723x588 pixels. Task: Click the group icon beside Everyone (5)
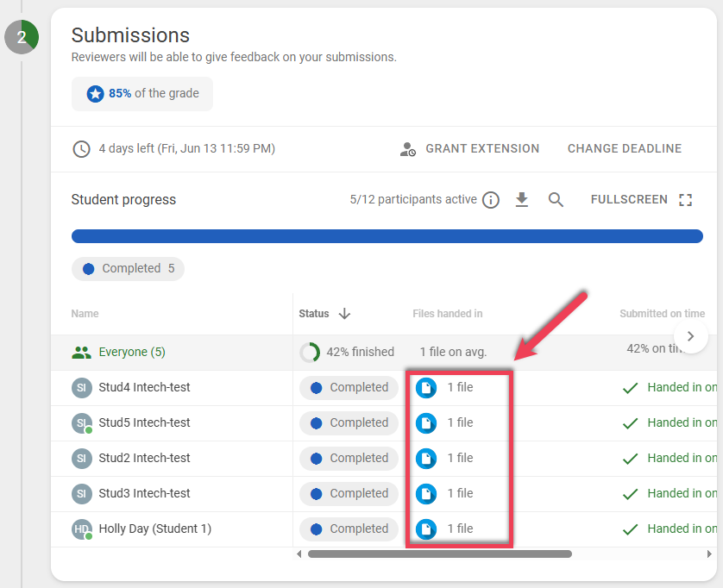[x=82, y=352]
